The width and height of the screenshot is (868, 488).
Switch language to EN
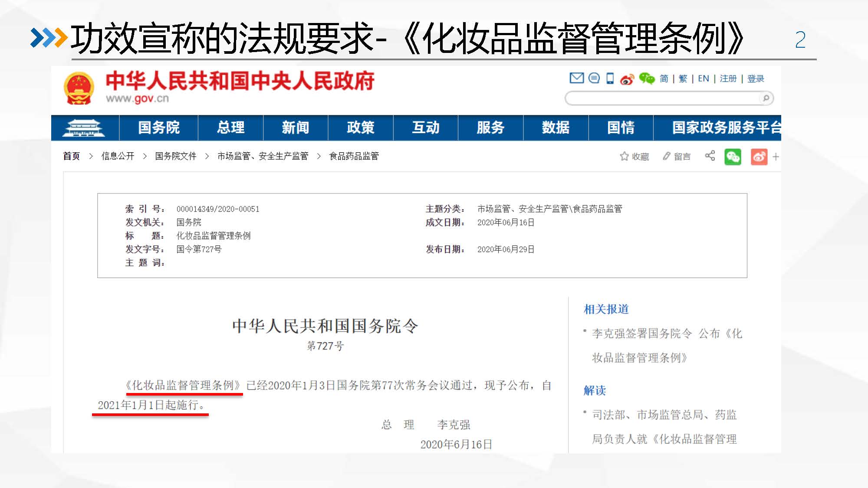[x=703, y=79]
